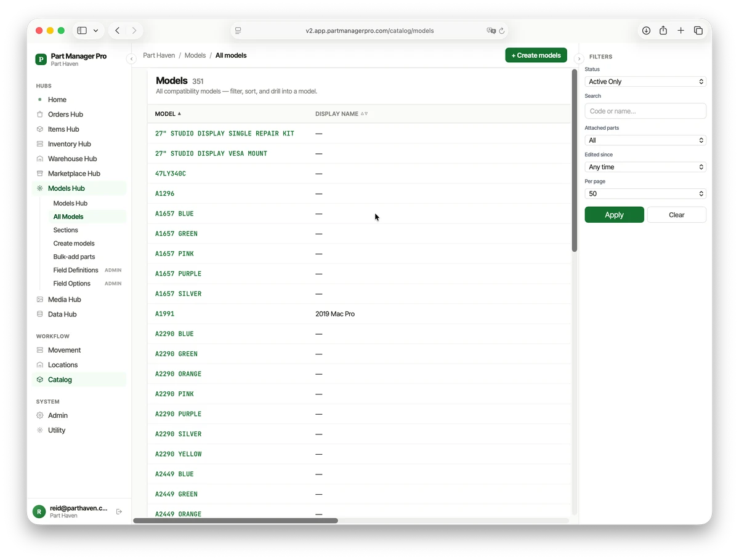Click the translate icon in address bar
This screenshot has height=560, width=739.
491,31
